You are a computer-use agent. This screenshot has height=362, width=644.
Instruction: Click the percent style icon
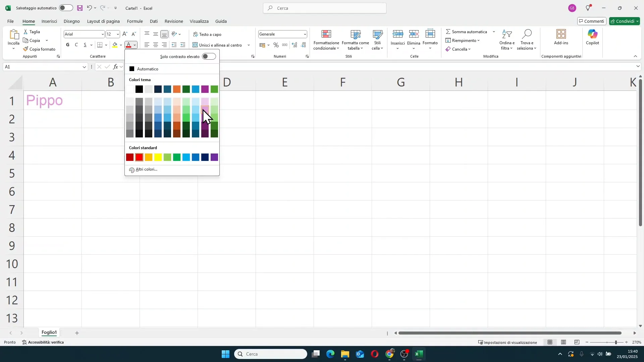pyautogui.click(x=276, y=45)
